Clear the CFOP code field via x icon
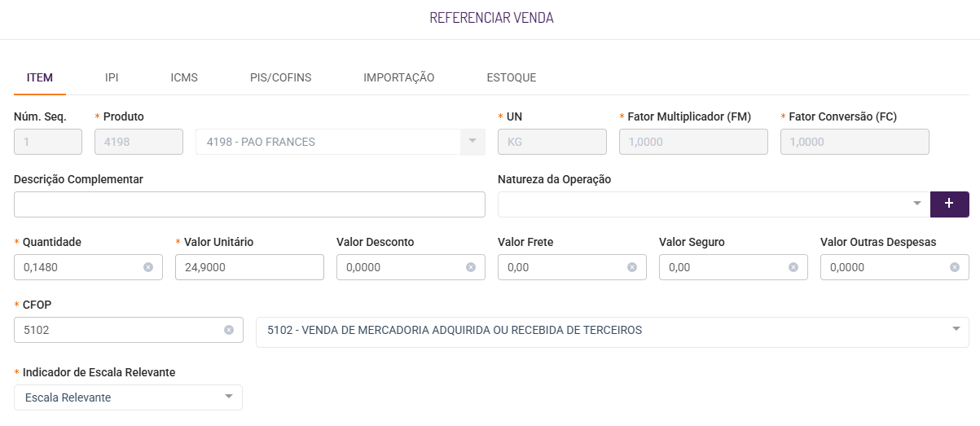The height and width of the screenshot is (426, 980). coord(229,330)
